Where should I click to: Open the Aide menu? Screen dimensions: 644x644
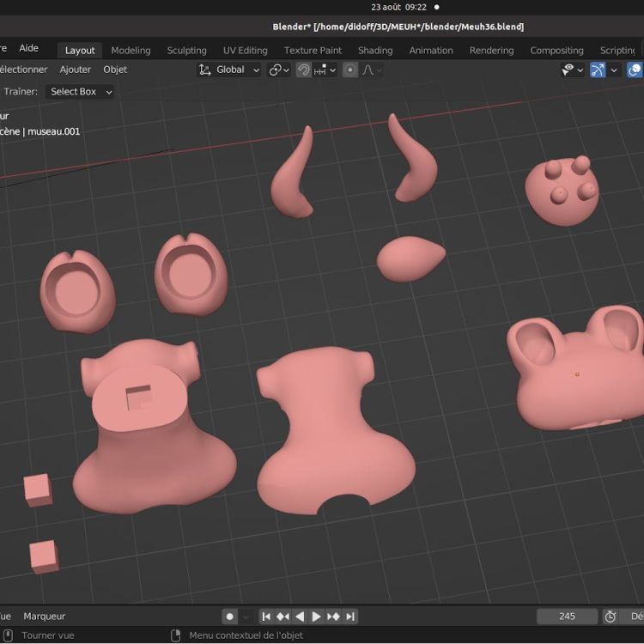click(28, 48)
